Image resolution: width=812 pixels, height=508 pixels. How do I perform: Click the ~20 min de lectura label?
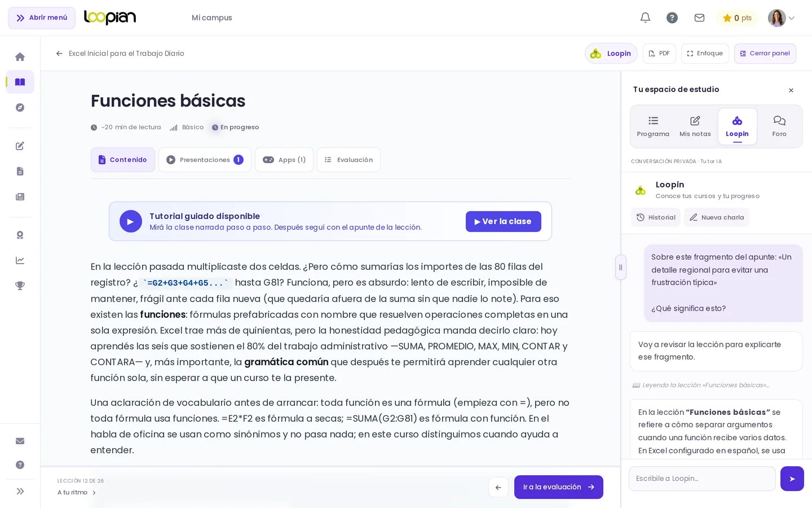pos(126,128)
